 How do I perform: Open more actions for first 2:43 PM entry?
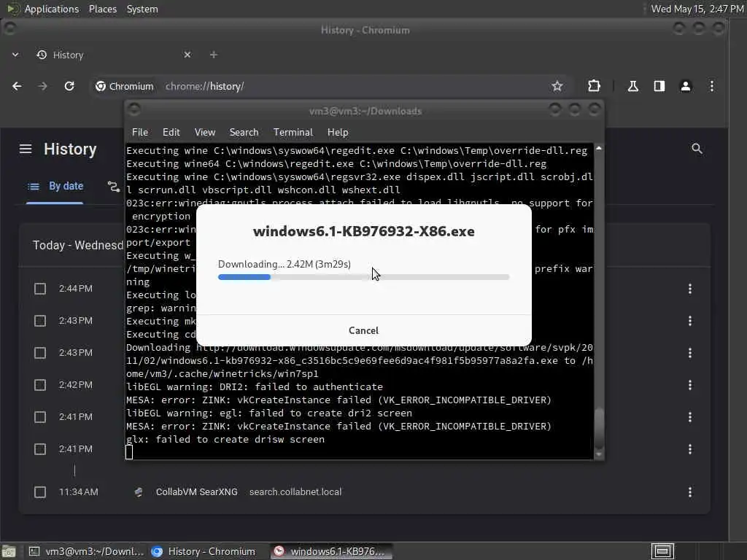point(690,321)
